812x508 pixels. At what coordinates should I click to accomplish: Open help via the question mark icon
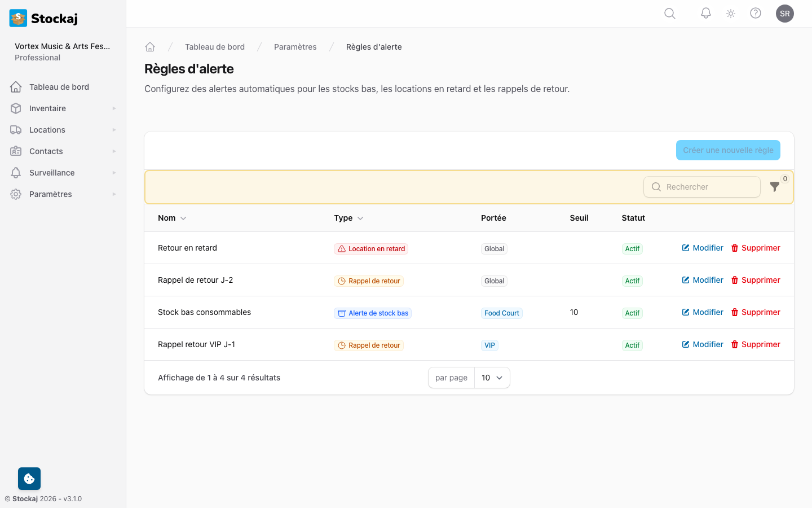(756, 13)
